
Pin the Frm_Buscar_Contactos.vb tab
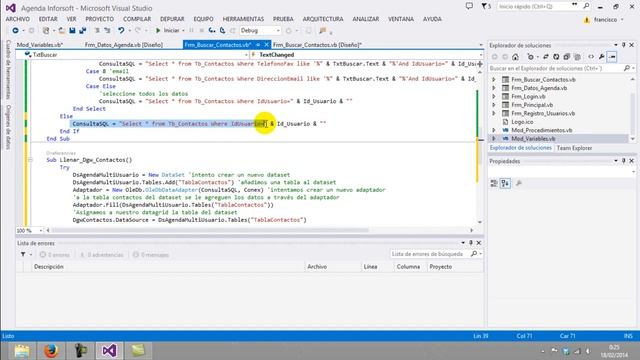click(x=258, y=44)
